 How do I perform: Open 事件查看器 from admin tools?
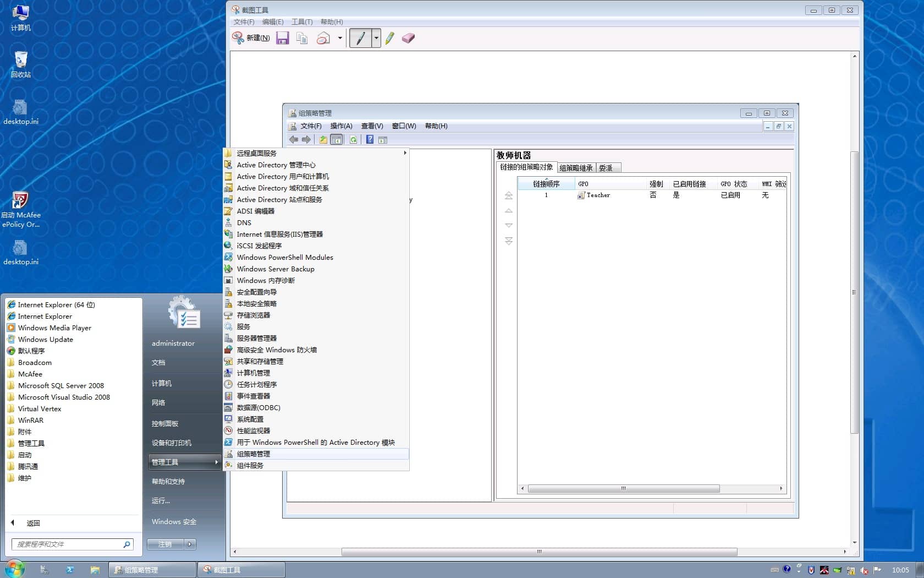316,396
